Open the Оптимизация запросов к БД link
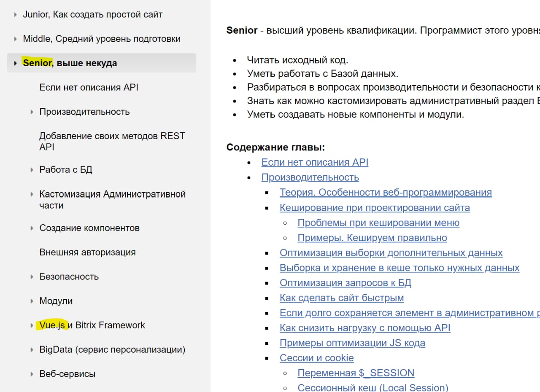 pyautogui.click(x=345, y=282)
